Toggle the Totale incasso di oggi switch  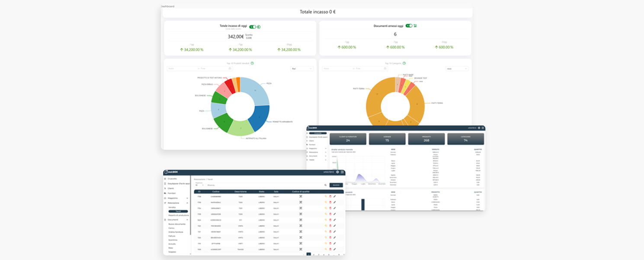(252, 27)
